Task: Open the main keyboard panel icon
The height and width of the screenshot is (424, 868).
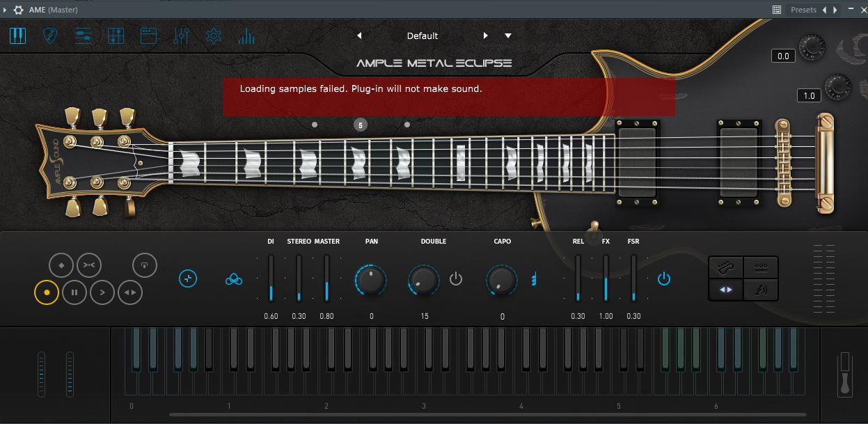Action: [18, 36]
